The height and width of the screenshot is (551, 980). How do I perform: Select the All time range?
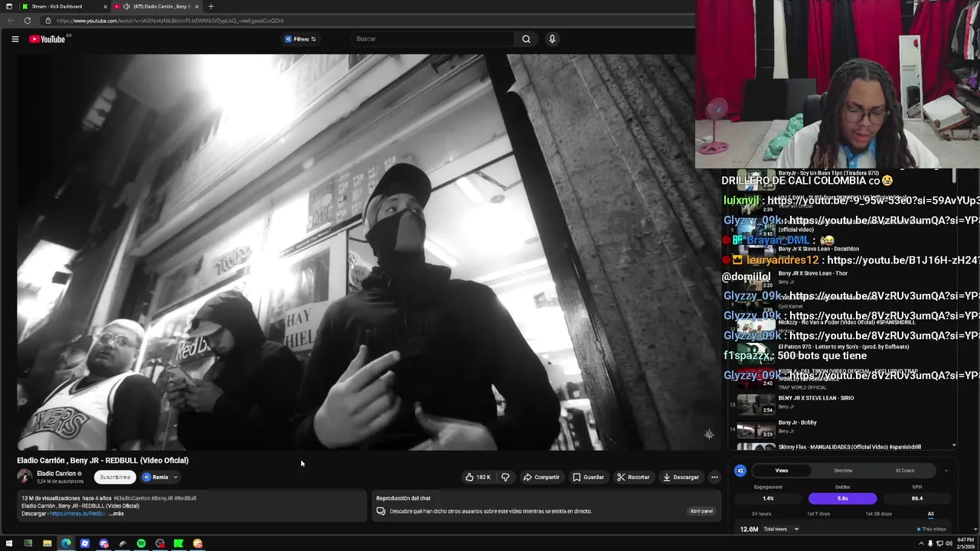tap(930, 514)
